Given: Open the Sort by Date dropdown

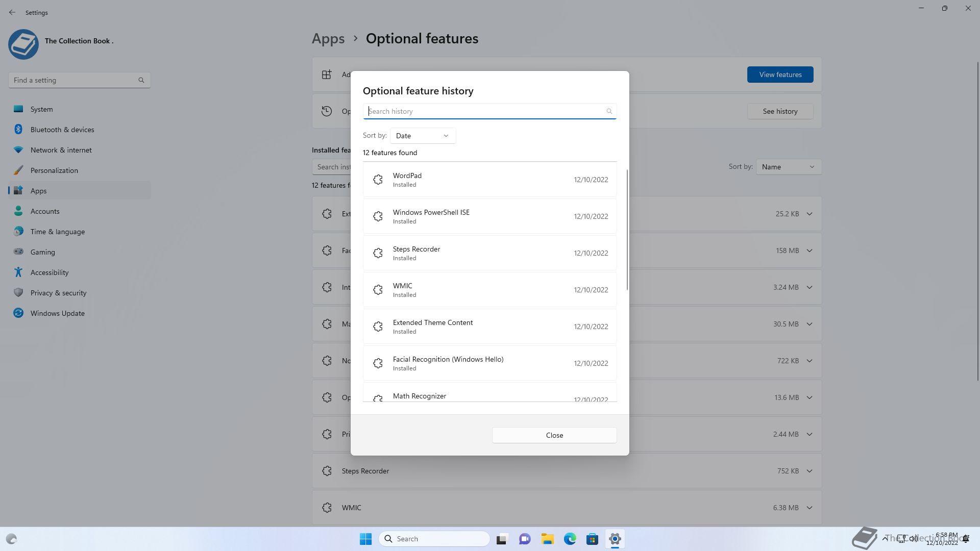Looking at the screenshot, I should (423, 136).
